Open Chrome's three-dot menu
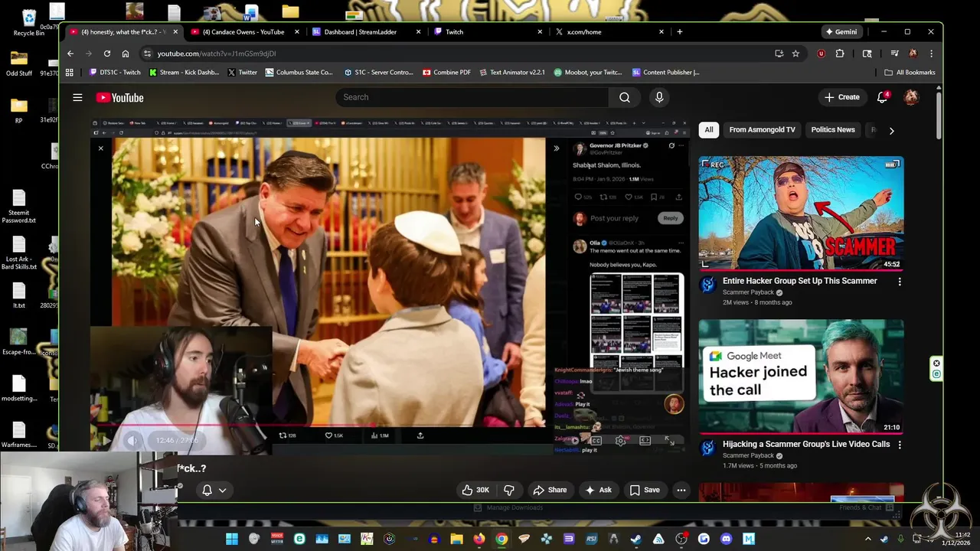 [931, 54]
